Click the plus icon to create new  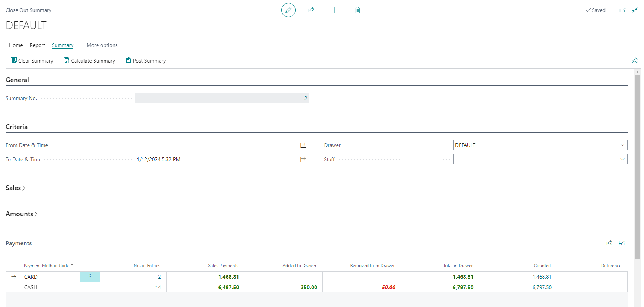coord(334,10)
